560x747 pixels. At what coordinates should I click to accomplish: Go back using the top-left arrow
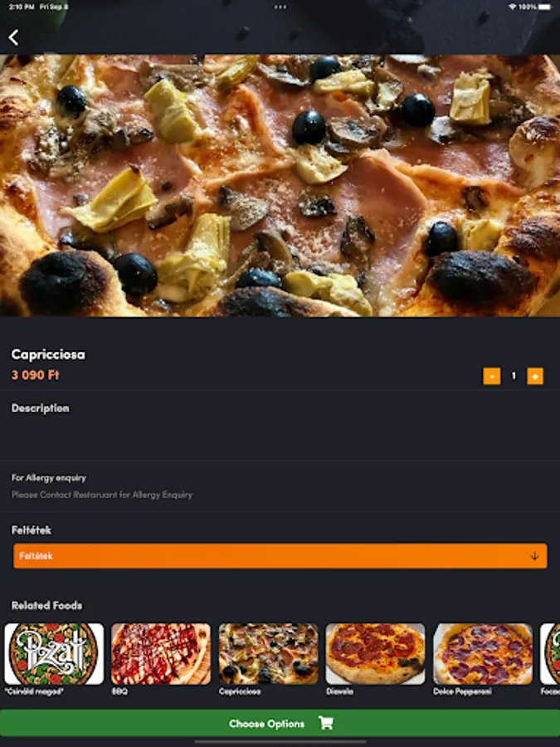point(13,37)
